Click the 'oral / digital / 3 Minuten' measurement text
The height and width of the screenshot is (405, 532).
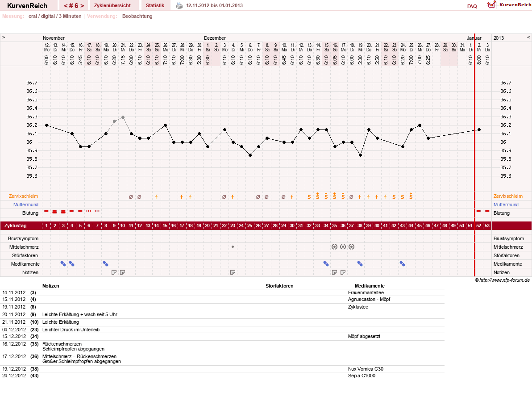[55, 16]
